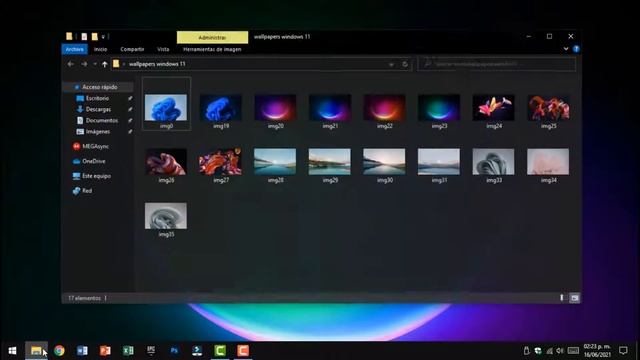Image resolution: width=640 pixels, height=360 pixels.
Task: Select the img0 thumbnail
Action: [x=166, y=107]
